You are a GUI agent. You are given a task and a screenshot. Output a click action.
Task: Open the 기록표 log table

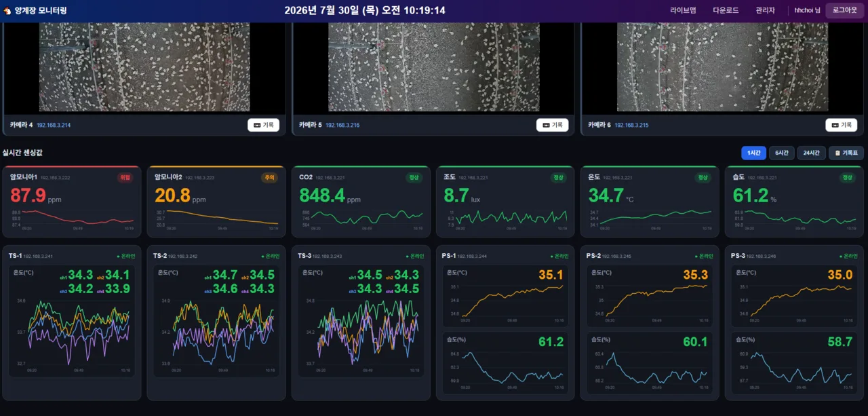click(846, 153)
